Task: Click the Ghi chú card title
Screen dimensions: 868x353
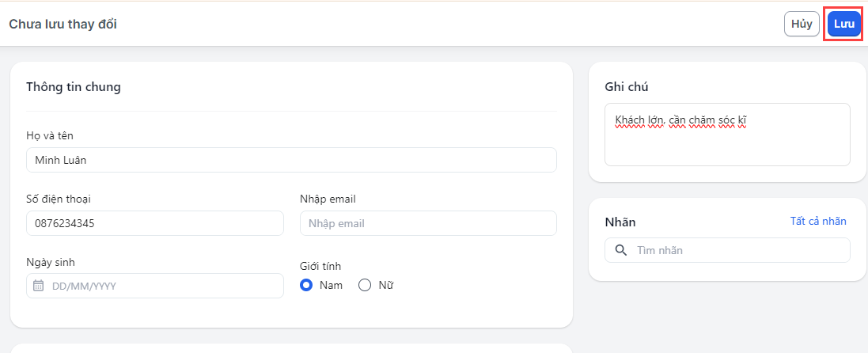Action: pos(627,86)
